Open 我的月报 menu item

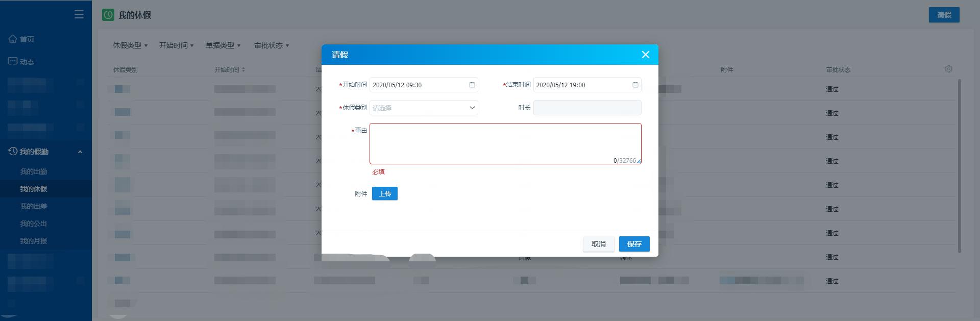(x=34, y=241)
